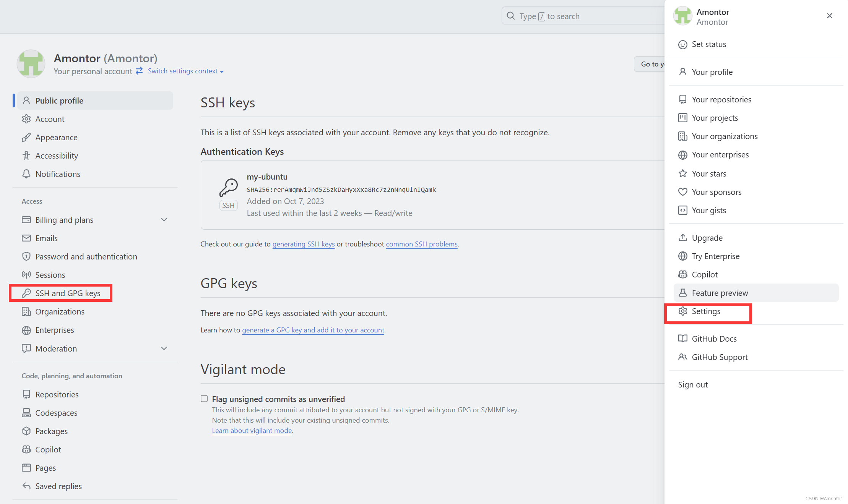Click the my-ubuntu key title
This screenshot has width=848, height=504.
(x=267, y=177)
